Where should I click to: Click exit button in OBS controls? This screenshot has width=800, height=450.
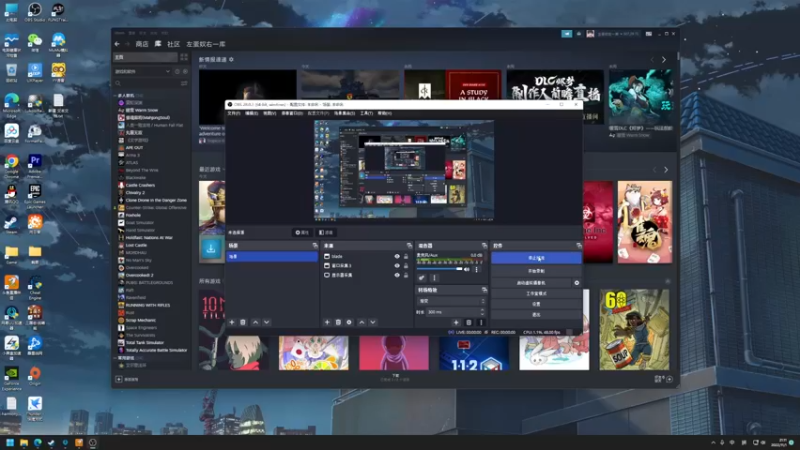536,315
